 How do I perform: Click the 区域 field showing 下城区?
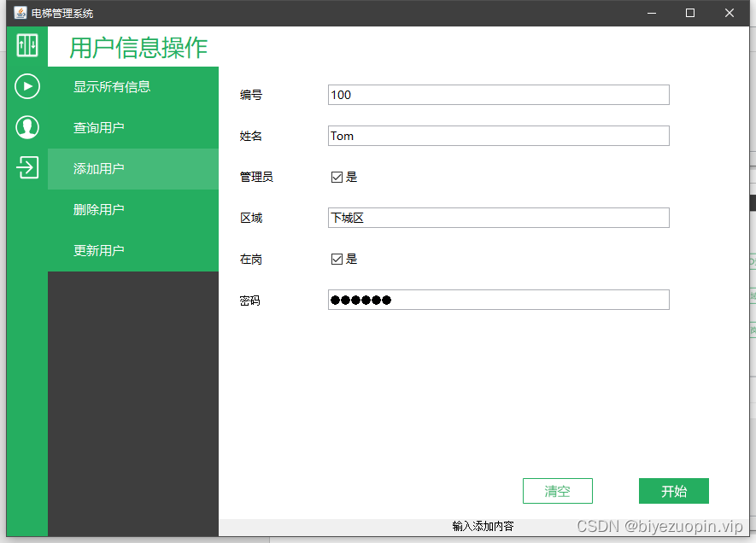click(498, 218)
